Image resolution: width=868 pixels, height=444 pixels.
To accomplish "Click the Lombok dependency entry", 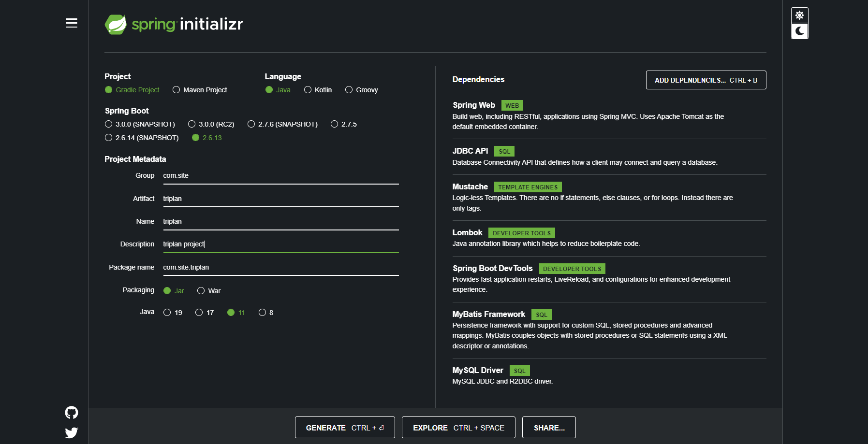I will click(609, 238).
